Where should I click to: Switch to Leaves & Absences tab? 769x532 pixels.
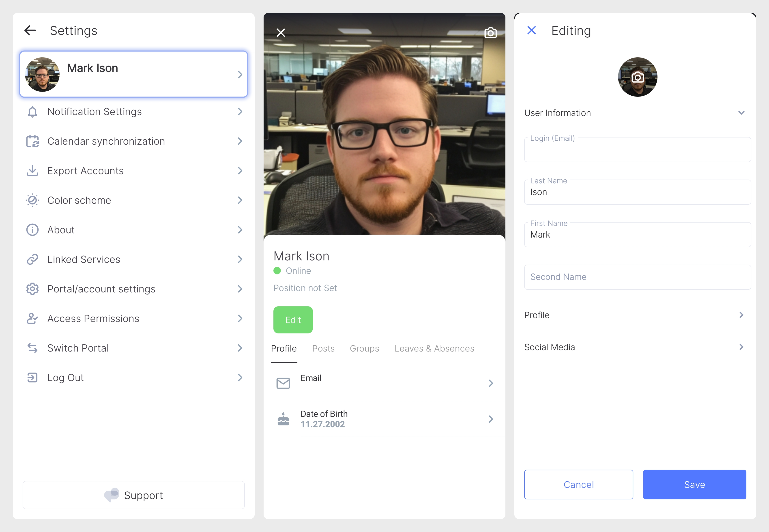pyautogui.click(x=434, y=349)
